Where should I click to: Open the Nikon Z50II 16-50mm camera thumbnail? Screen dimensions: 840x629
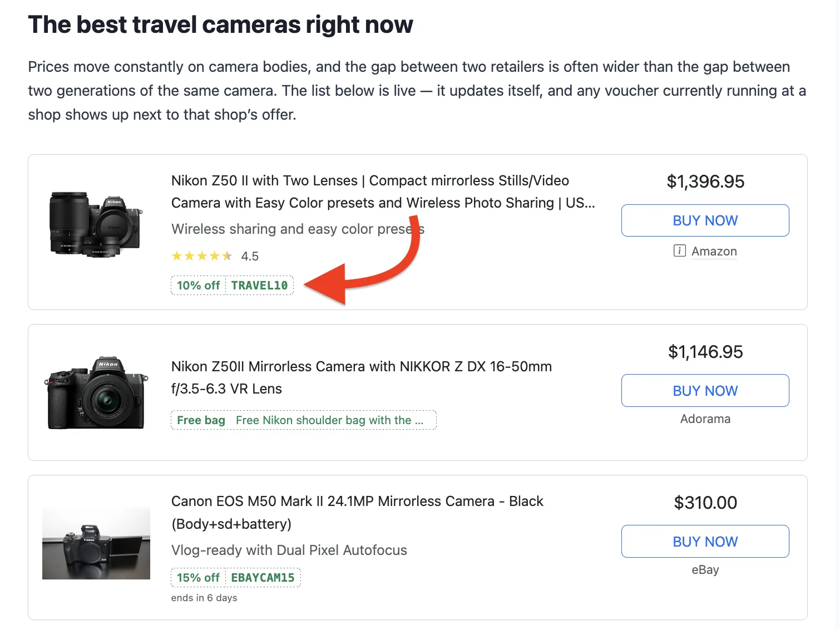pyautogui.click(x=96, y=392)
